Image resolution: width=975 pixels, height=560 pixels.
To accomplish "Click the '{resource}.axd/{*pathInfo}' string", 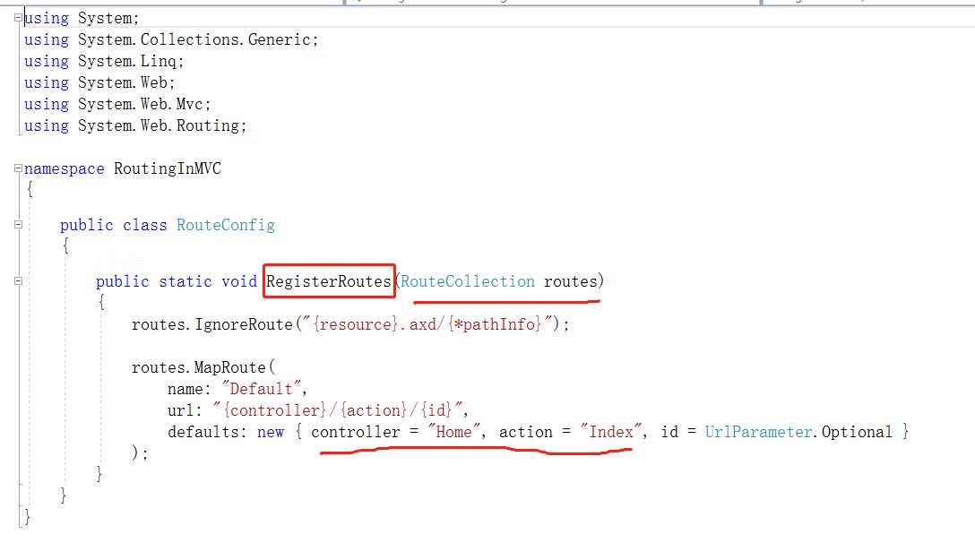I will pyautogui.click(x=427, y=323).
